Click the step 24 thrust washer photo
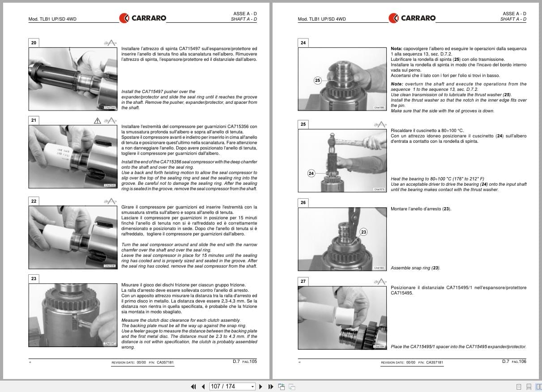The width and height of the screenshot is (542, 392). point(342,79)
